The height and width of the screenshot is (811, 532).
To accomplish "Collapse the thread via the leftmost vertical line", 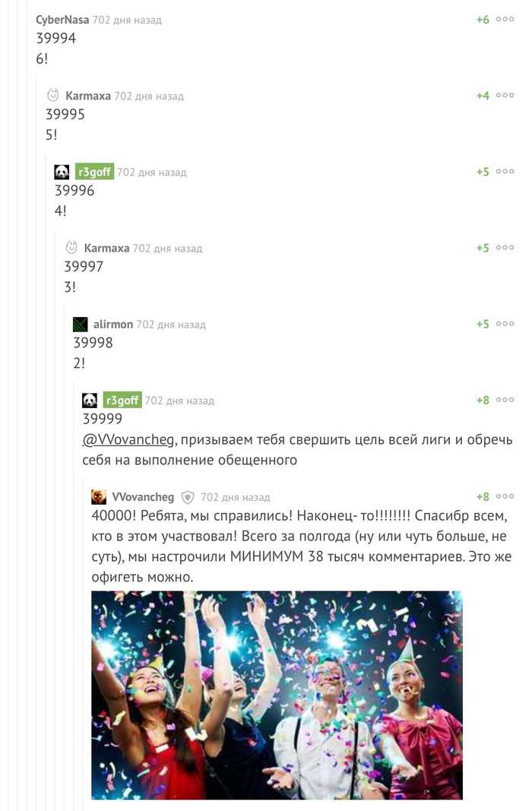I will (x=9, y=406).
